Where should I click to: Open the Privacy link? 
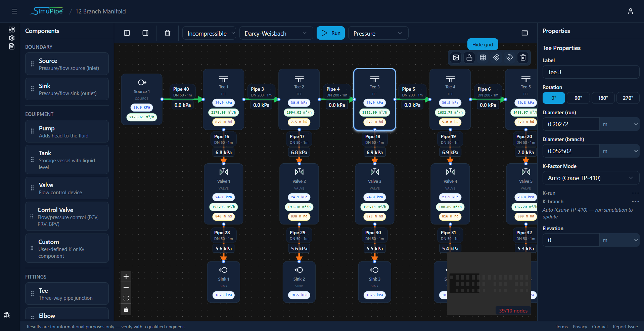click(580, 327)
